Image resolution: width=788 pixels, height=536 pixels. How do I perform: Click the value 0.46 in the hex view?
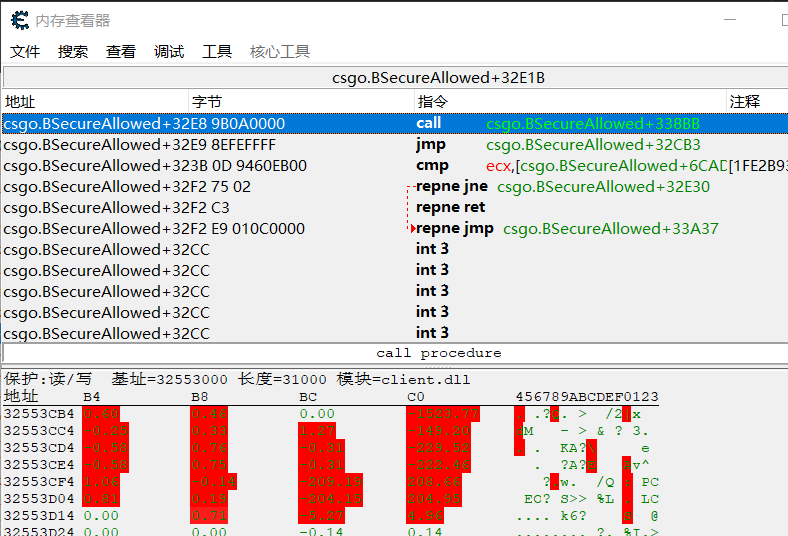tap(209, 414)
